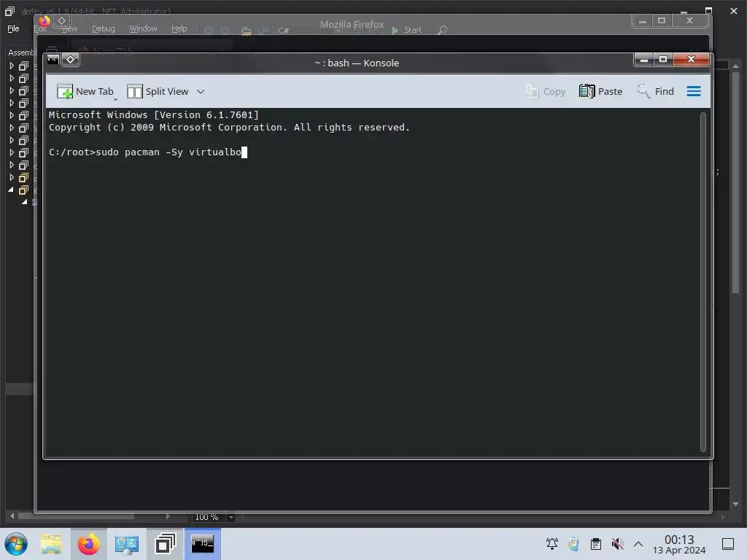Open the Windows Start menu orb
The height and width of the screenshot is (560, 747).
[16, 544]
